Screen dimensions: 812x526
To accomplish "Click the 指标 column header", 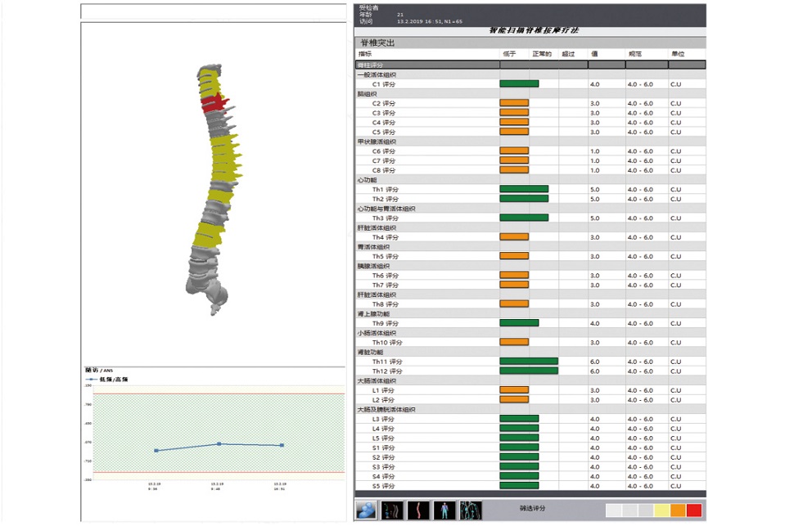I will (x=365, y=54).
